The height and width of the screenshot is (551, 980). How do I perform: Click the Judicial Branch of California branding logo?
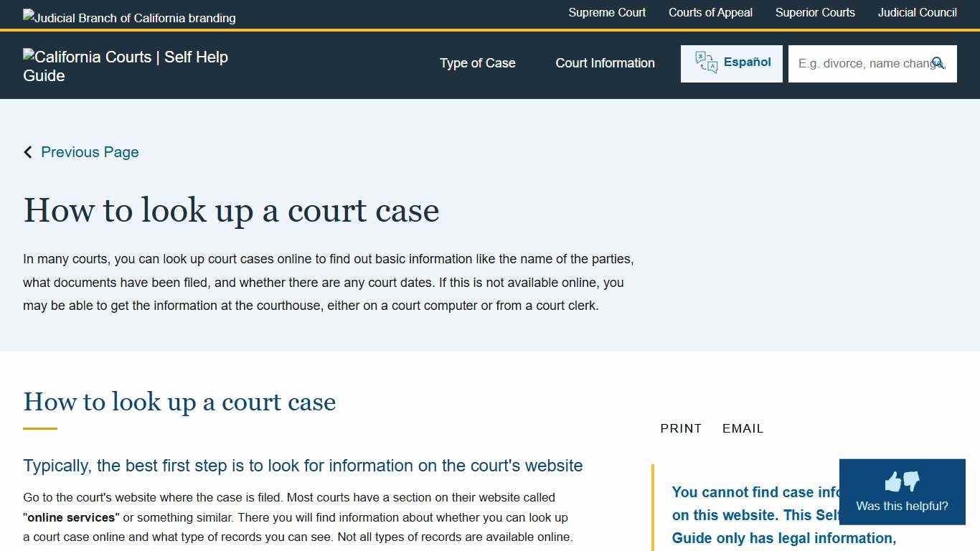point(129,17)
